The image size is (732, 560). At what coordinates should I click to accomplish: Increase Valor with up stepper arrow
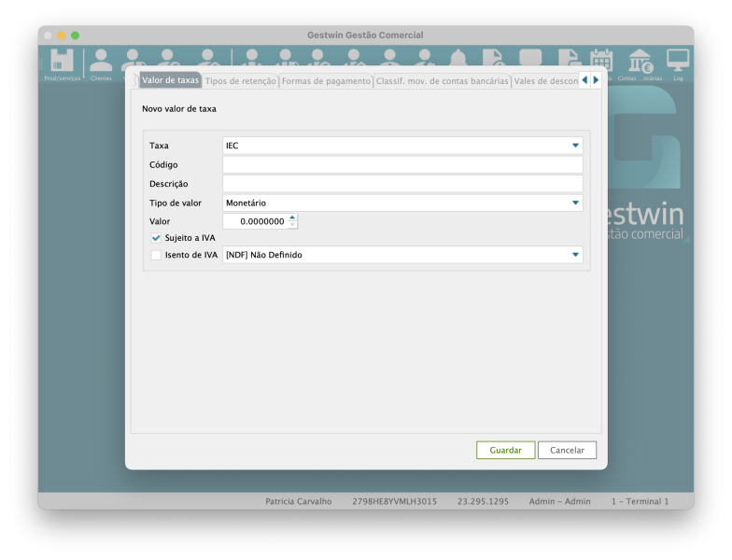(x=292, y=217)
